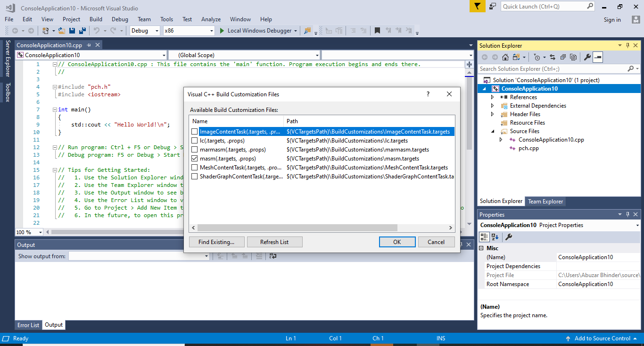Open Properties via wrench icon in Solution Explorer

[587, 57]
